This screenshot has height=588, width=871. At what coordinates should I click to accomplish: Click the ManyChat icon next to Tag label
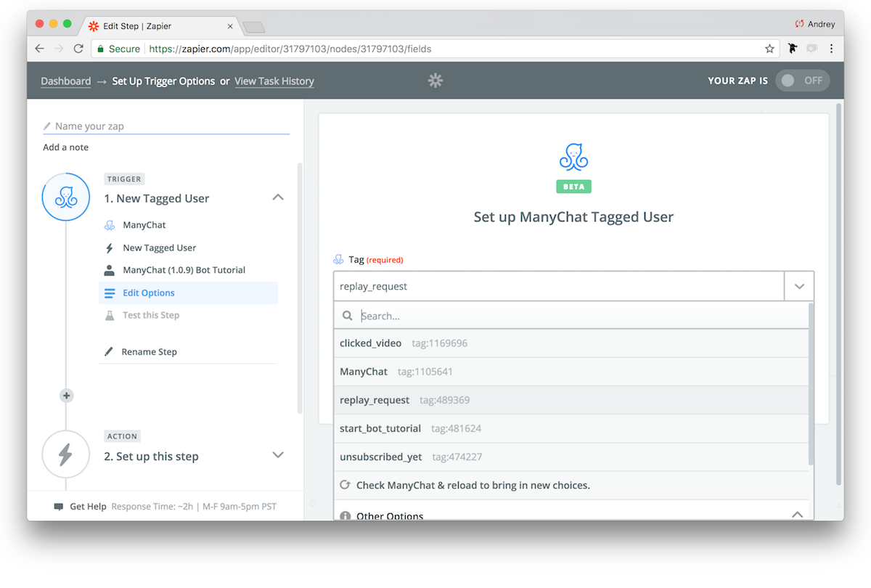pos(338,259)
